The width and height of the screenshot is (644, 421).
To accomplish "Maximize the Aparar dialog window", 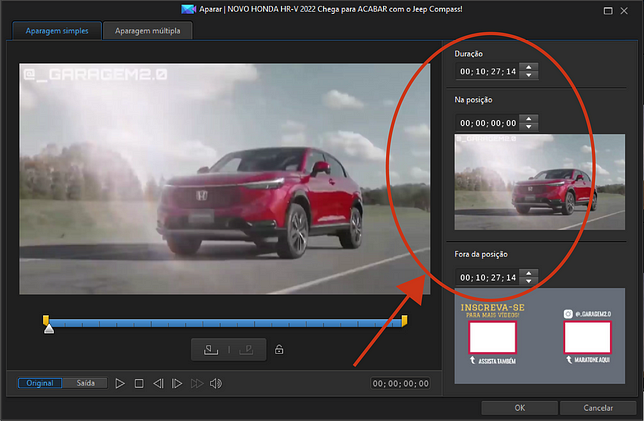I will (x=608, y=11).
